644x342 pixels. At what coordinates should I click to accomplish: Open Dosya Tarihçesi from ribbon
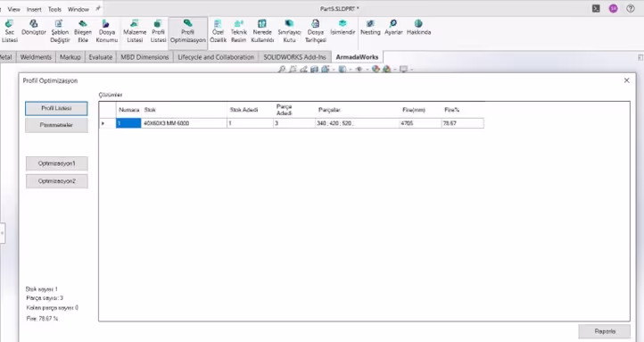tap(316, 31)
